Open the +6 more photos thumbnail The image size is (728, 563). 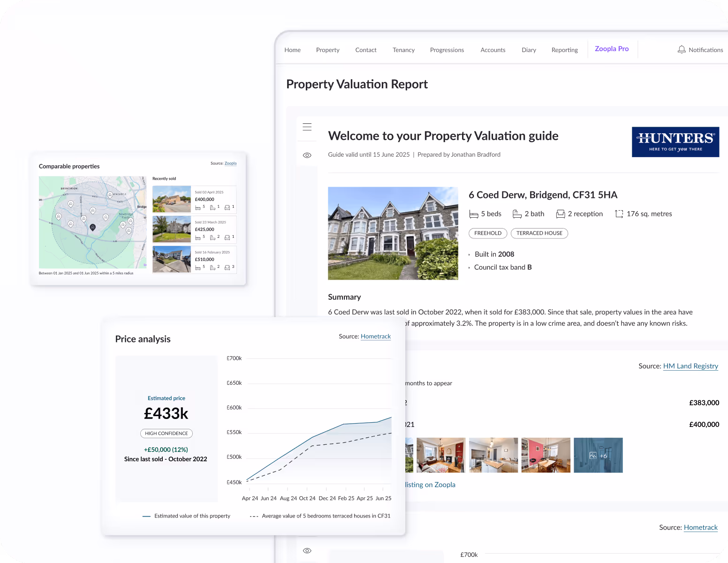pos(599,455)
